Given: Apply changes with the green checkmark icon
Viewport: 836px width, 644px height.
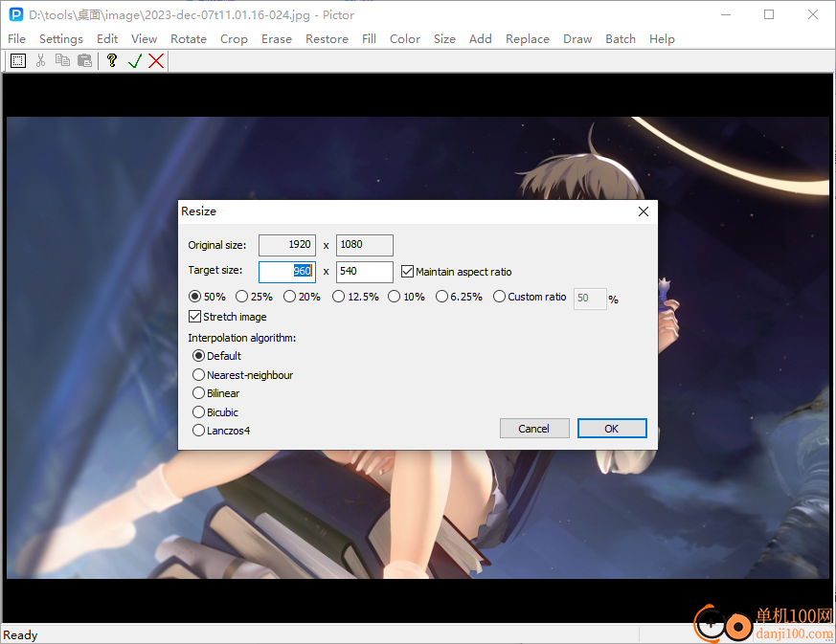Looking at the screenshot, I should point(135,60).
